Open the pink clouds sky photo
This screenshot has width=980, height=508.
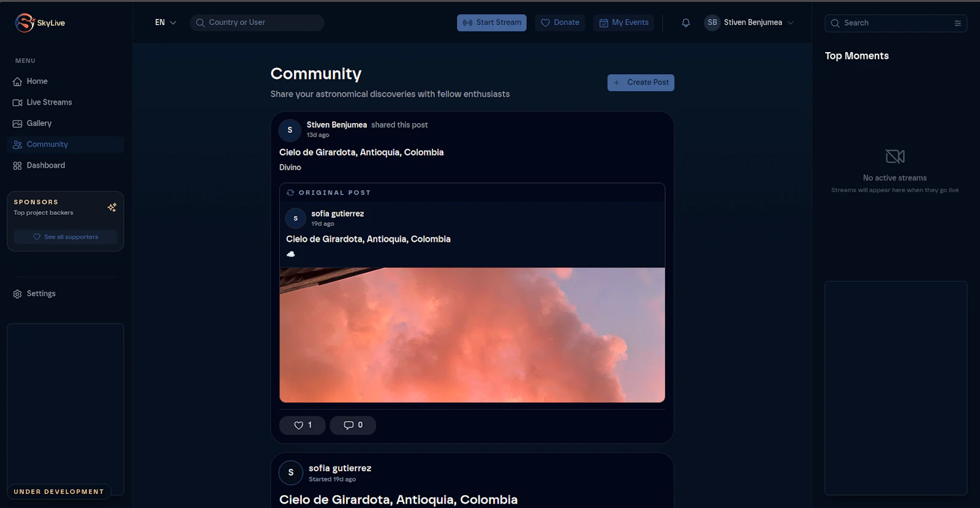click(472, 335)
